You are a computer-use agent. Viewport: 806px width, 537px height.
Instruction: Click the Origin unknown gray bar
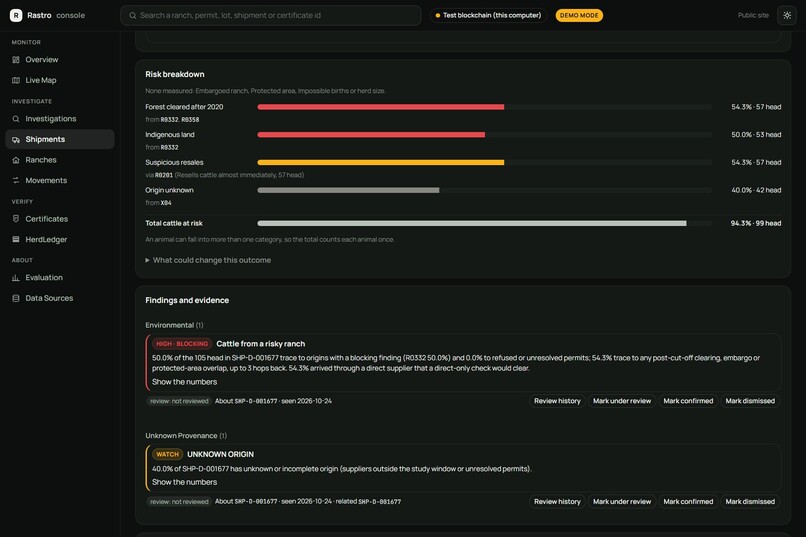(348, 190)
